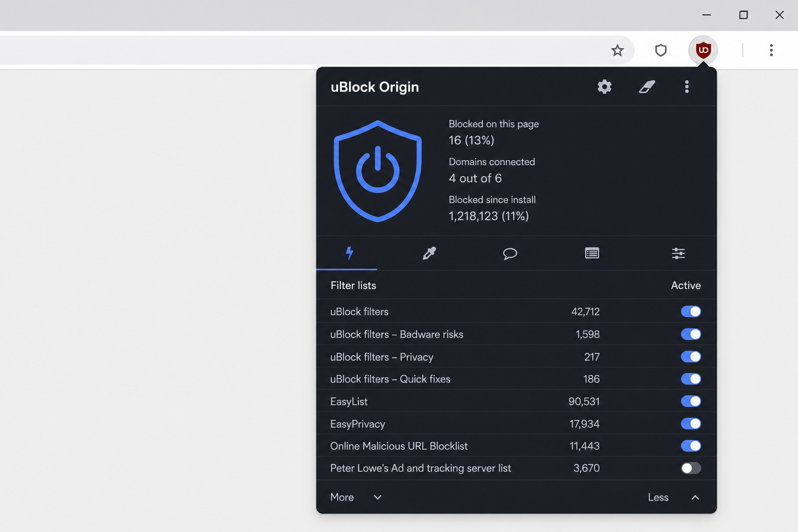Click the 3,670 count value
Image resolution: width=798 pixels, height=532 pixels.
point(587,468)
